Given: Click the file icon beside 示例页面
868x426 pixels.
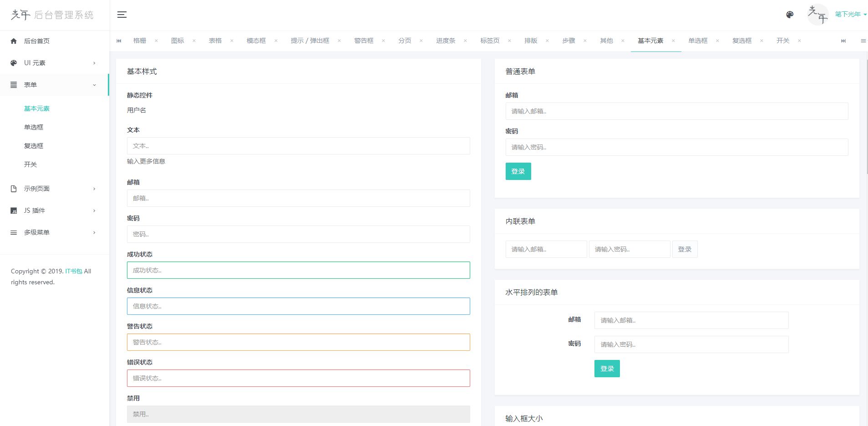Looking at the screenshot, I should point(14,189).
